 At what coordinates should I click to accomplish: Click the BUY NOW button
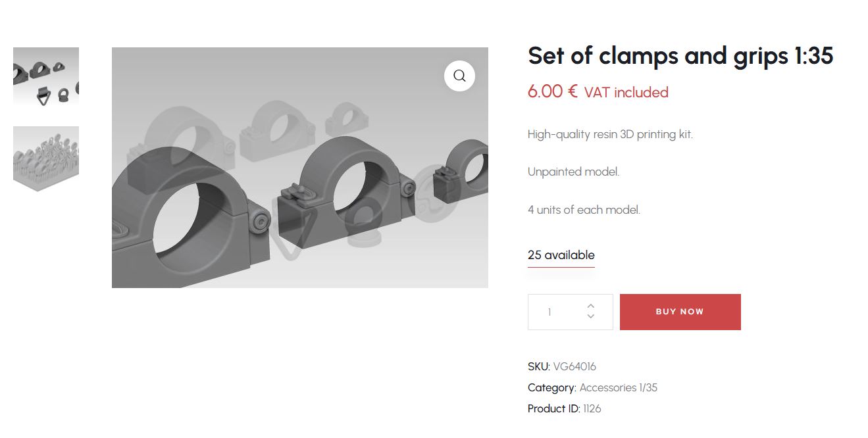pos(680,312)
